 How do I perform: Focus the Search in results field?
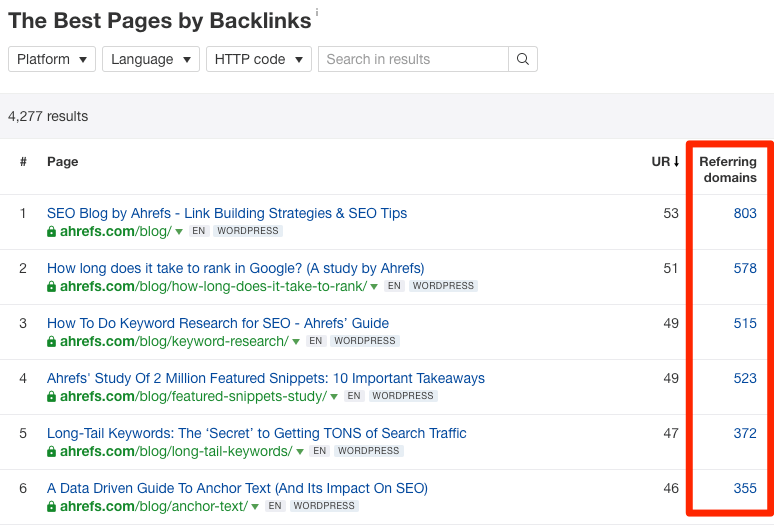click(x=413, y=59)
